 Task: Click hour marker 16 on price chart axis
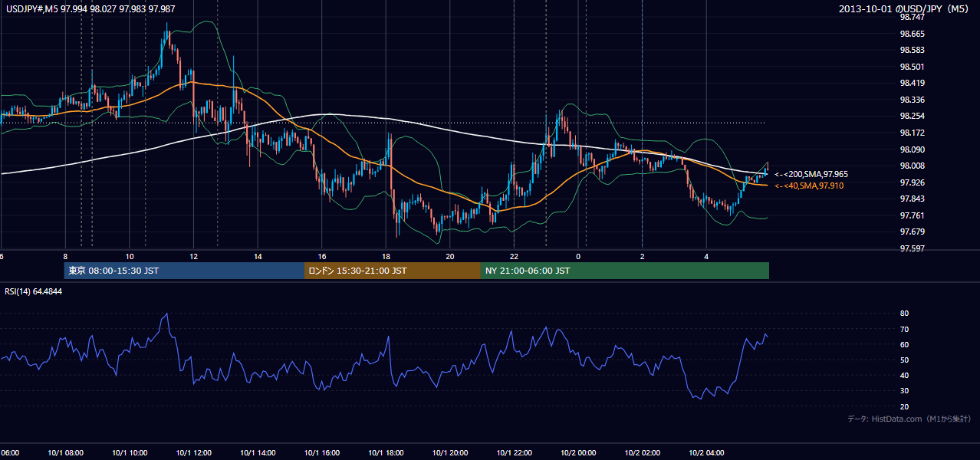coord(322,256)
